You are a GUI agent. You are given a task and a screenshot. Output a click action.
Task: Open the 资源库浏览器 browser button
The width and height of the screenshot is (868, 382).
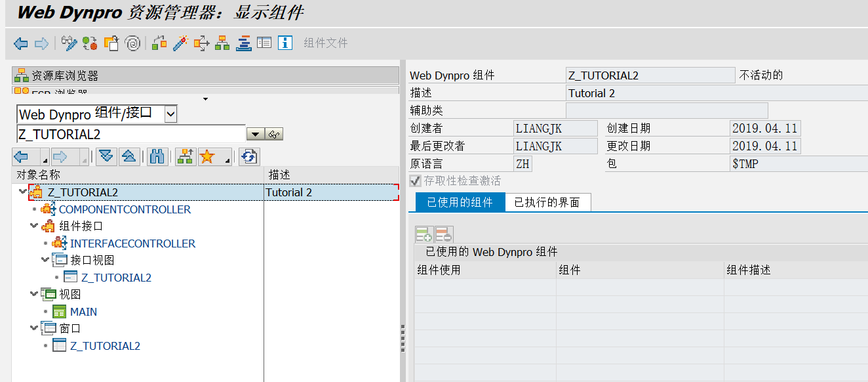(205, 75)
